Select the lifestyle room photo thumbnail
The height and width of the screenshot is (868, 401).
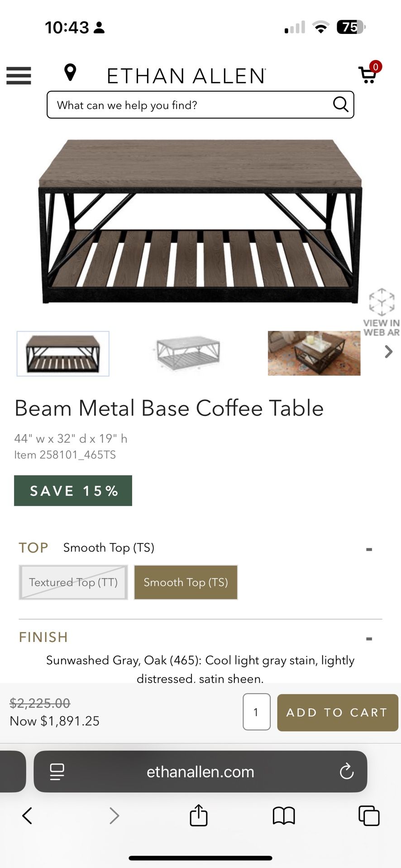(x=314, y=353)
